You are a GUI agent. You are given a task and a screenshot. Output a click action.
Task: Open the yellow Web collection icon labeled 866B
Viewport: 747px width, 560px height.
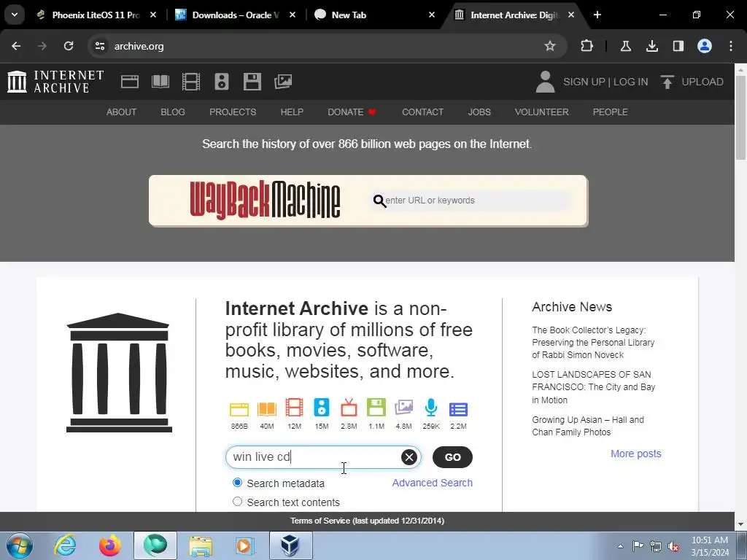[239, 409]
